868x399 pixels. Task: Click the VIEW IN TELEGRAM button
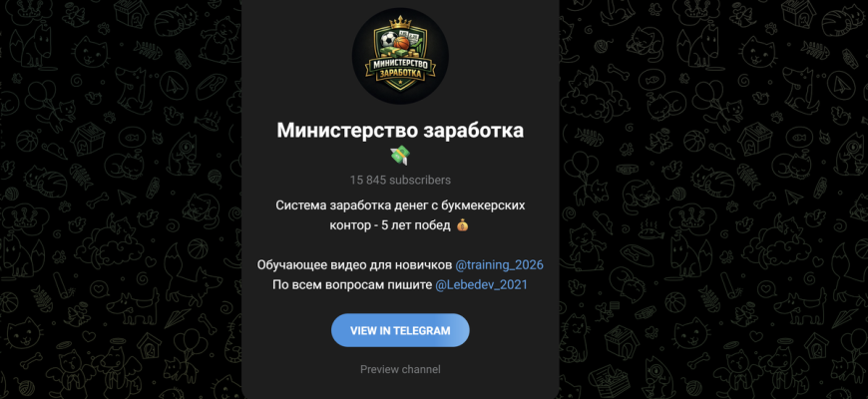coord(400,330)
